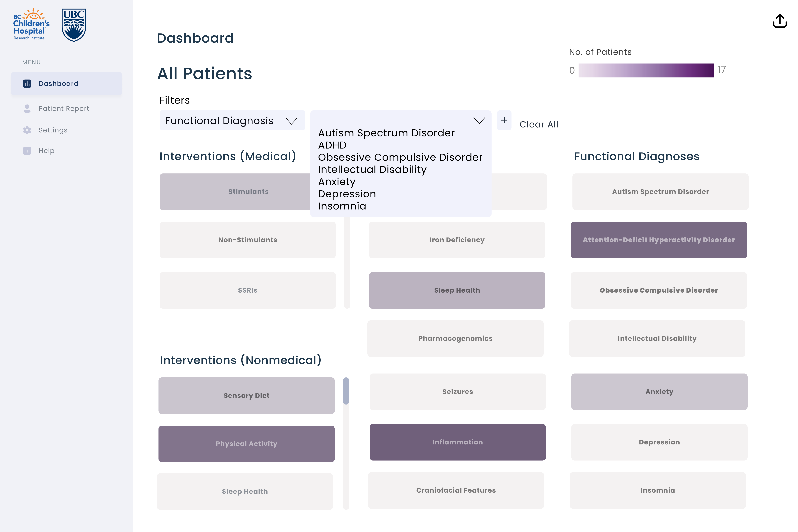Select the Physical Activity intervention button
Viewport: 798px width, 532px height.
[x=246, y=444]
